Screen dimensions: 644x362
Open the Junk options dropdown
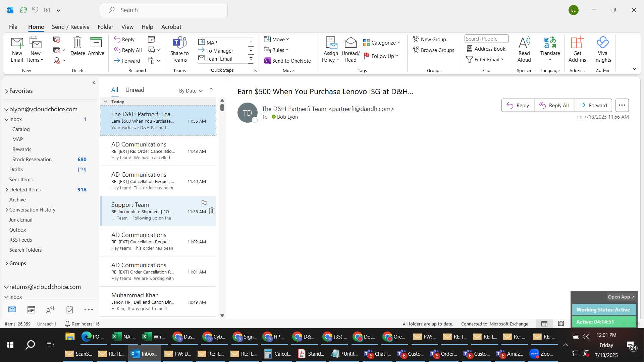click(59, 61)
